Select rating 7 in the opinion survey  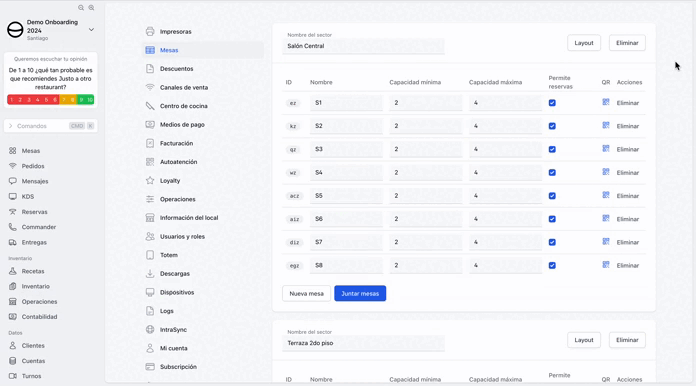[63, 100]
